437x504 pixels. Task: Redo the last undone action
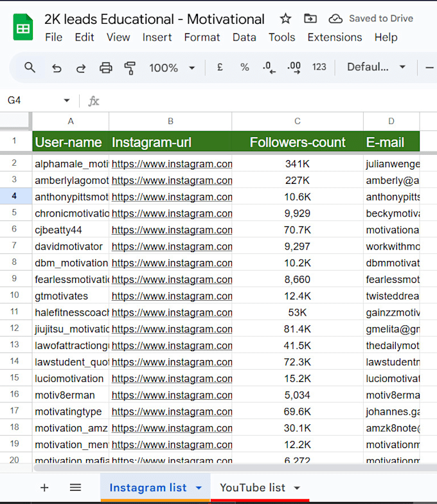(81, 68)
